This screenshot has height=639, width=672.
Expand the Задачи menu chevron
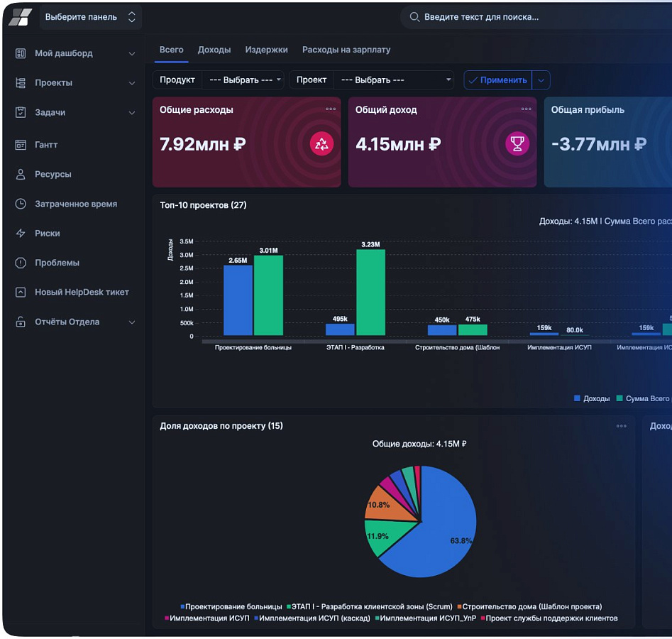click(x=132, y=113)
